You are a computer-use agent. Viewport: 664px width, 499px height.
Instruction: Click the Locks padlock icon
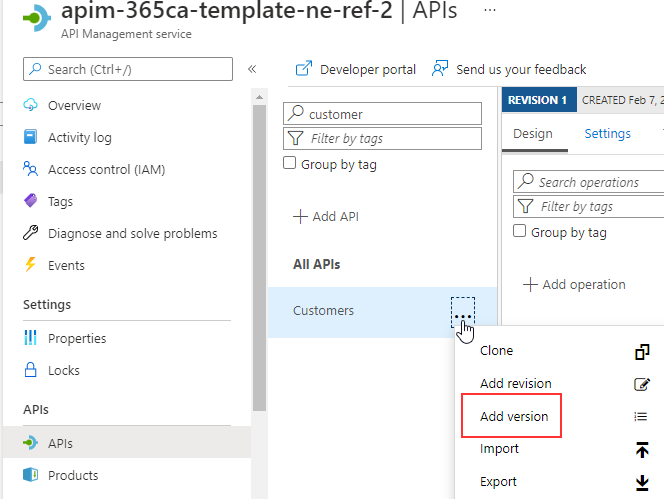click(30, 369)
